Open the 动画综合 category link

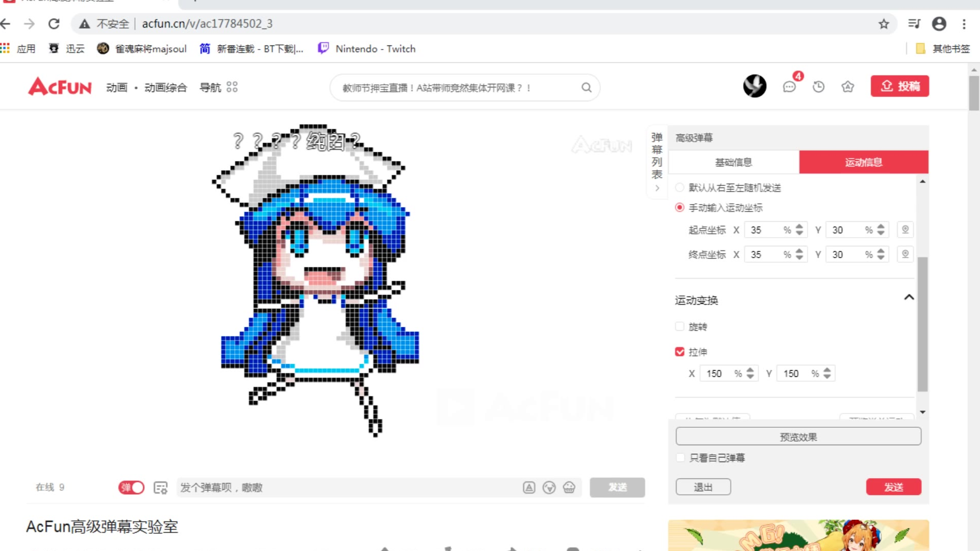click(x=166, y=87)
